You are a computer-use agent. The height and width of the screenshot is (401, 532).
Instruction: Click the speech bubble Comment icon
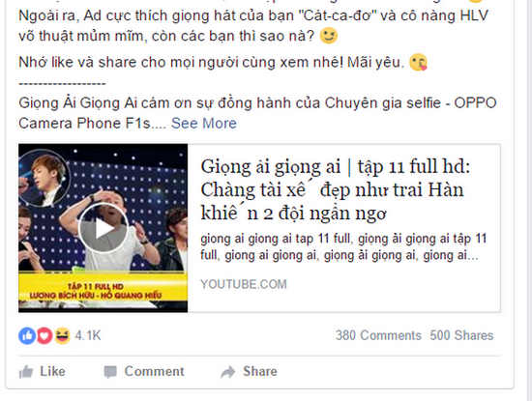110,372
